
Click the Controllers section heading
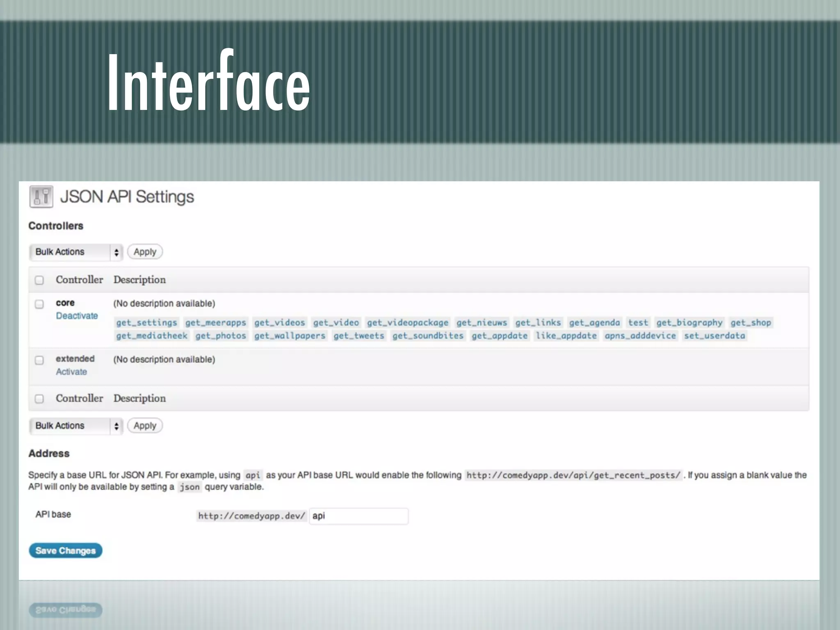pos(56,226)
